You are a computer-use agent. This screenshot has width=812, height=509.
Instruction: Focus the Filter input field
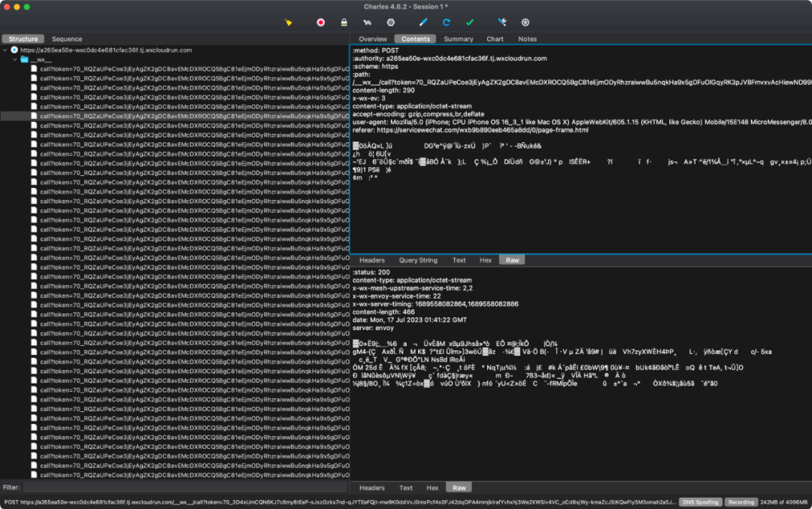[185, 487]
